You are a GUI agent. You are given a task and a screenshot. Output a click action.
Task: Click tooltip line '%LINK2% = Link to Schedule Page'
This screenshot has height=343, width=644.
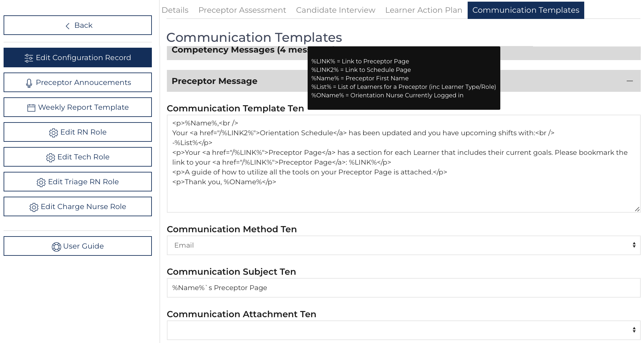tap(361, 70)
